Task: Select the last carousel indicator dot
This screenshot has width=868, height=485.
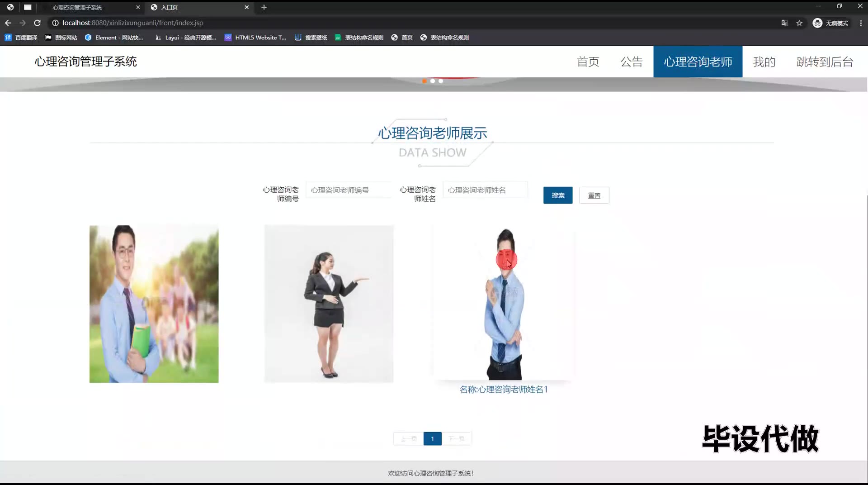Action: 441,81
